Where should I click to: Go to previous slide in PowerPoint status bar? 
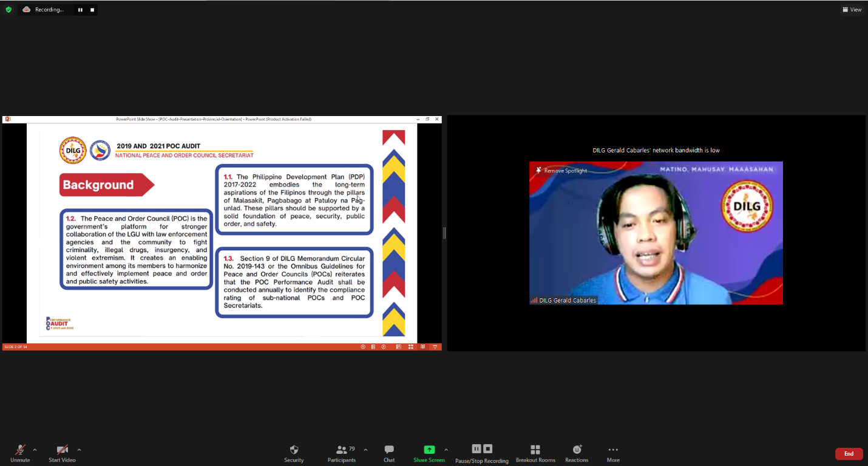click(363, 347)
